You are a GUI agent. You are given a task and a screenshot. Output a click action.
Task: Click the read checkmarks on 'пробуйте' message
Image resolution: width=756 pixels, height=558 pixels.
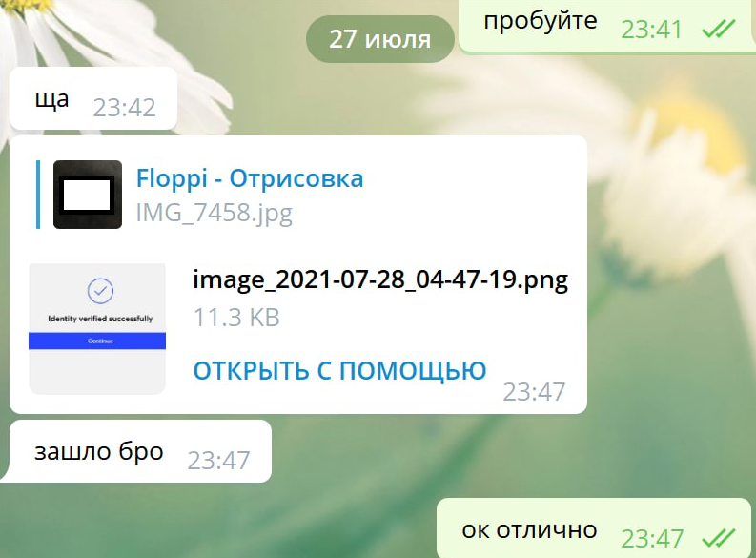[x=719, y=29]
